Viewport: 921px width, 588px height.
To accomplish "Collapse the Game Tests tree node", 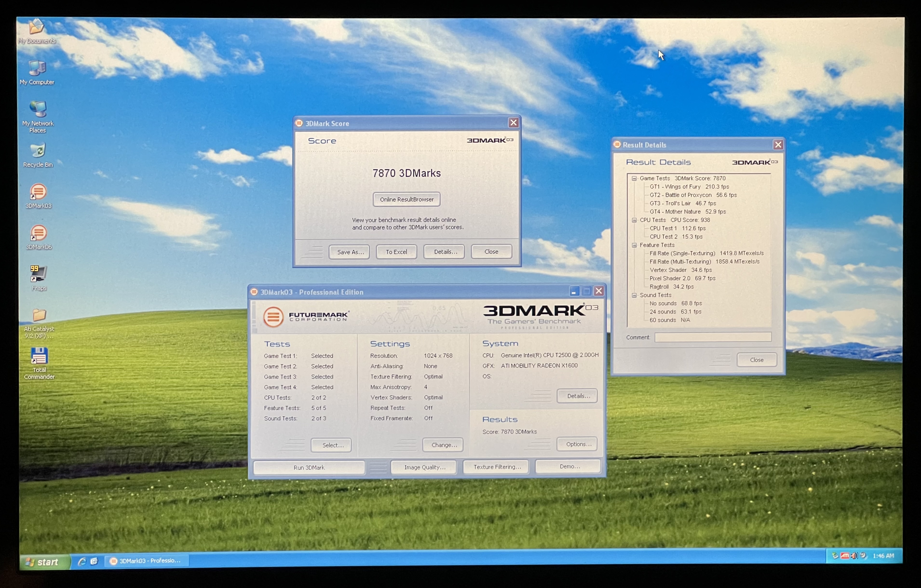I will (x=634, y=179).
